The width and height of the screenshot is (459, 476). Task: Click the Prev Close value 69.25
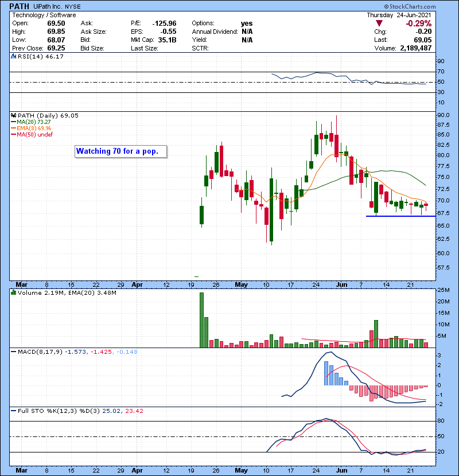click(x=56, y=48)
